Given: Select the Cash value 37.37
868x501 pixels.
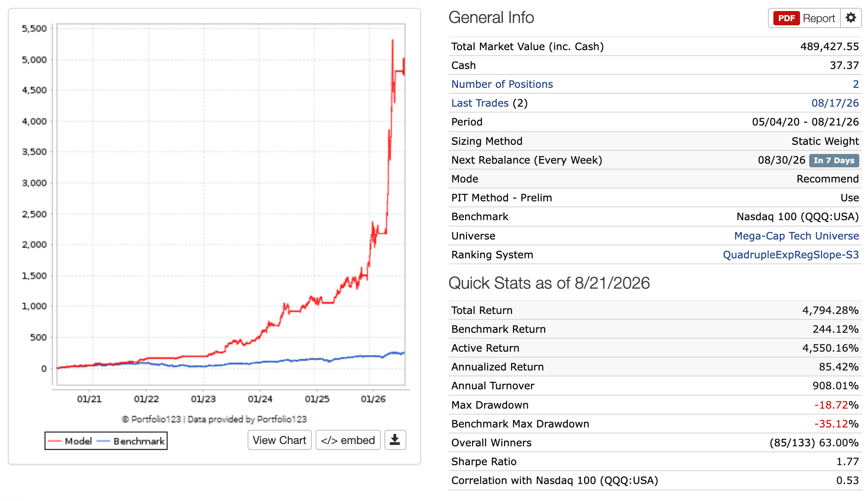Looking at the screenshot, I should [844, 65].
